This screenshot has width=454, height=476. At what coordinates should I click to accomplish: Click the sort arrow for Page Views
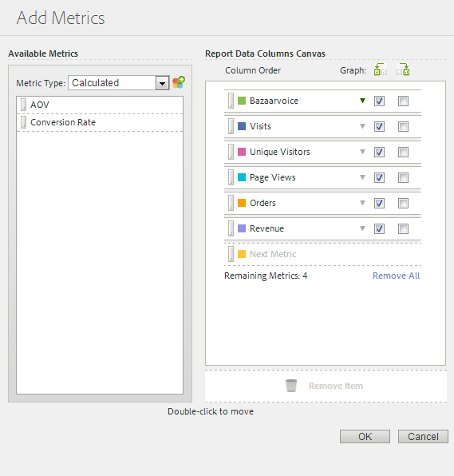click(362, 177)
